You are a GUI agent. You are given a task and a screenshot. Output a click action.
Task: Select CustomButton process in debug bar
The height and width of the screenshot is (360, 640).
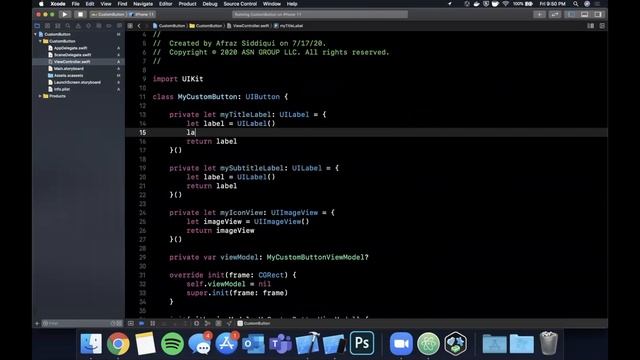pyautogui.click(x=253, y=323)
